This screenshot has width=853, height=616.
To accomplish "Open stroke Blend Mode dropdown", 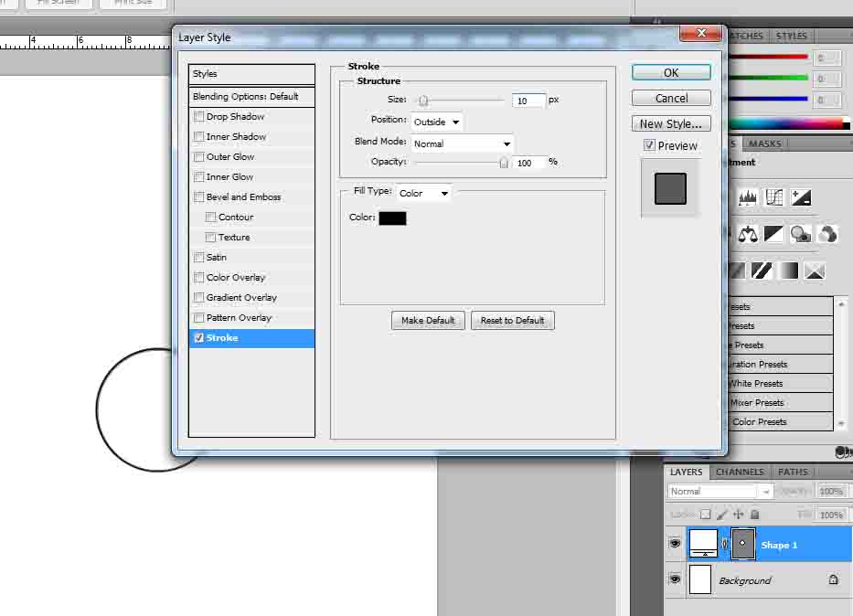I will (462, 143).
